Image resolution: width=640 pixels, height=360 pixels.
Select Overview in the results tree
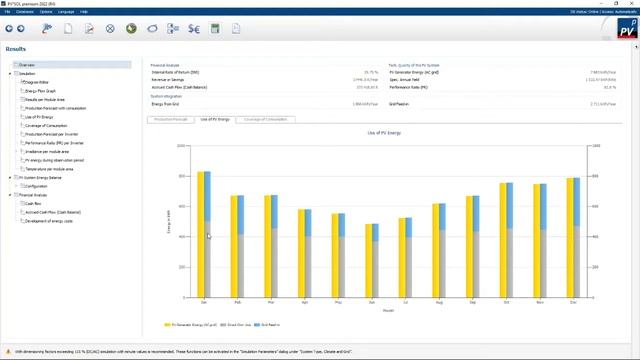71,65
